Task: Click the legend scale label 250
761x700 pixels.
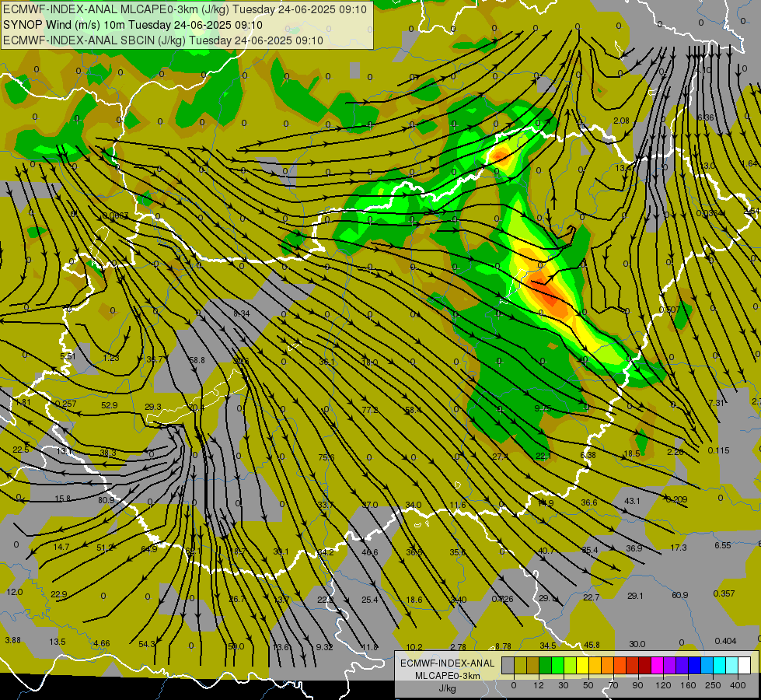Action: 713,685
